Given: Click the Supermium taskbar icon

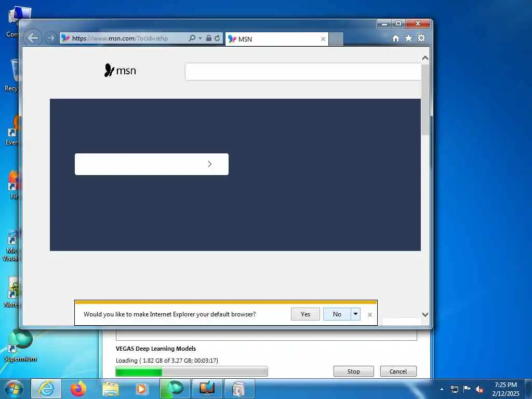Looking at the screenshot, I should coord(175,389).
